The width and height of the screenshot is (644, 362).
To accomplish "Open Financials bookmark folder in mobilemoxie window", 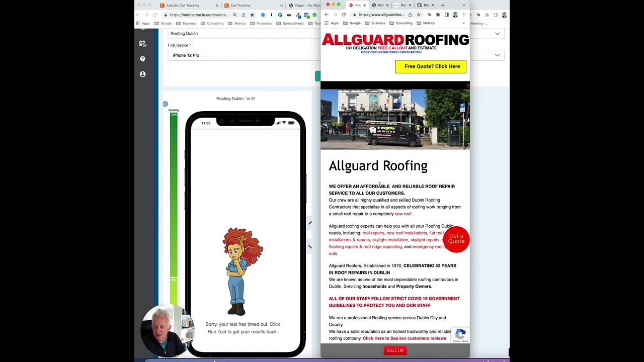I will (261, 23).
